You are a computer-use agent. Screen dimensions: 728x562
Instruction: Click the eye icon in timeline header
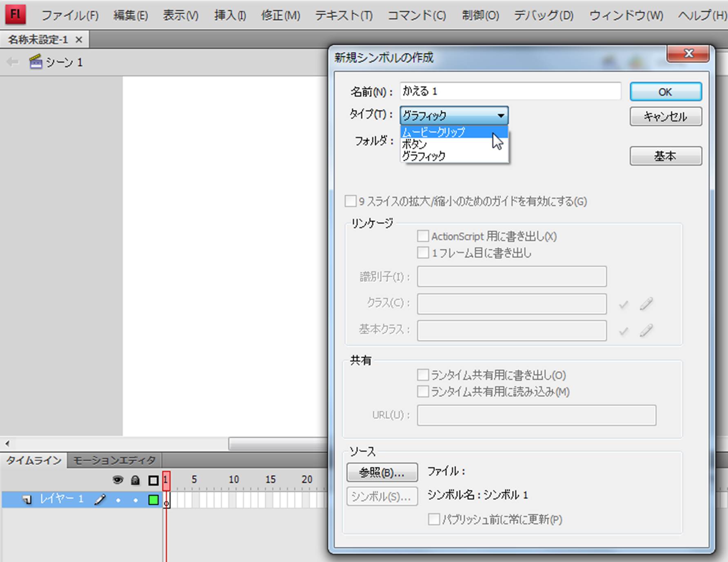pyautogui.click(x=118, y=480)
